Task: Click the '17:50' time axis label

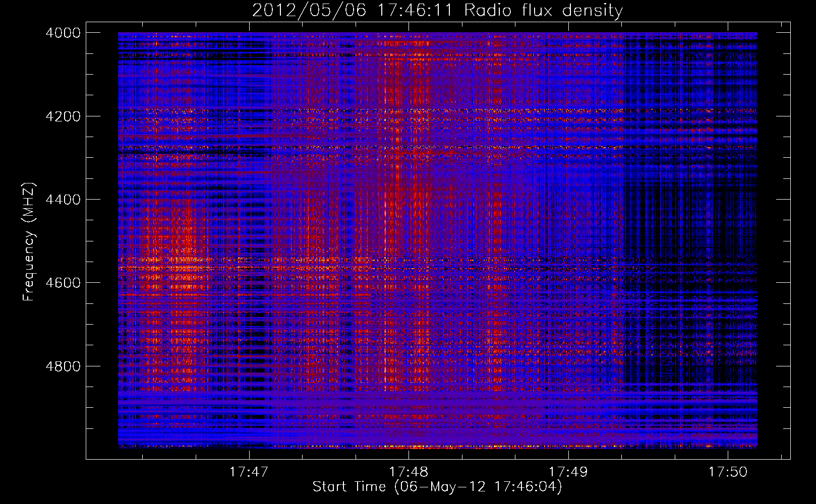Action: (728, 472)
